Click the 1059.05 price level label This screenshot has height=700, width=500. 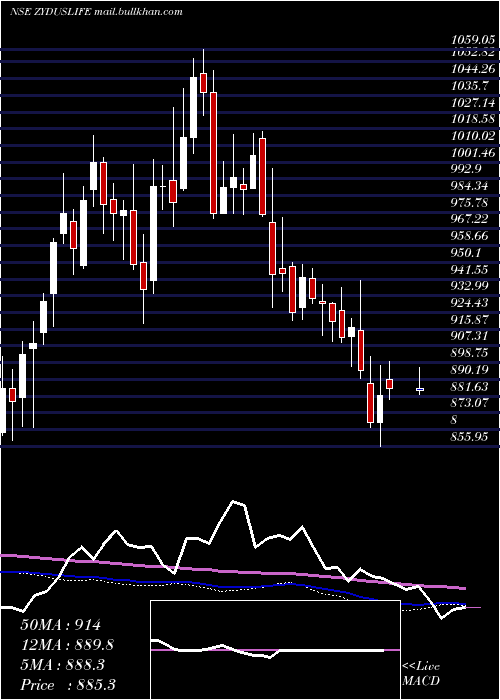click(x=473, y=40)
